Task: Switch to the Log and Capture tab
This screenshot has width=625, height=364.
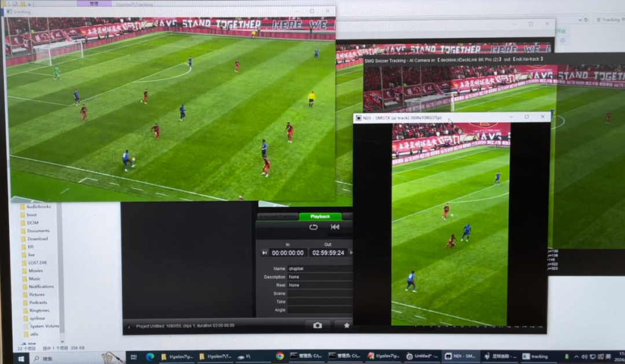Action: pos(278,216)
